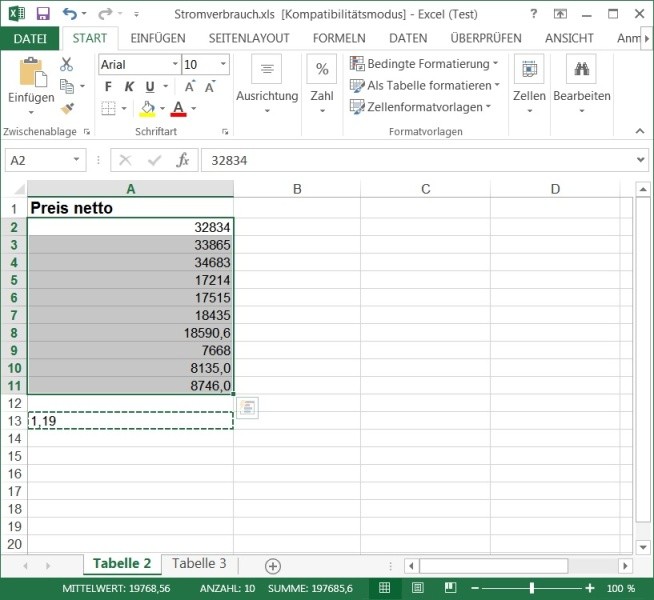Select the Tabelle 3 sheet tab

[x=199, y=564]
